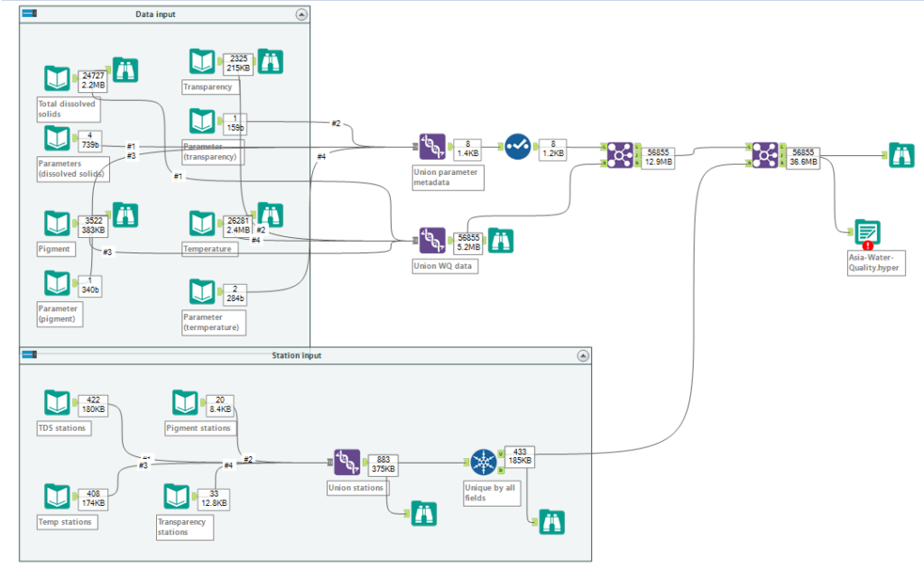This screenshot has width=924, height=569.
Task: Select the TDS stations input tool
Action: pos(57,403)
